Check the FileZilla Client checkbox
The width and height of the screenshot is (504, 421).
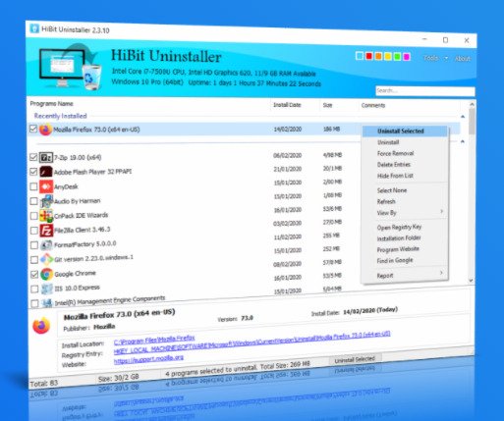pos(34,231)
